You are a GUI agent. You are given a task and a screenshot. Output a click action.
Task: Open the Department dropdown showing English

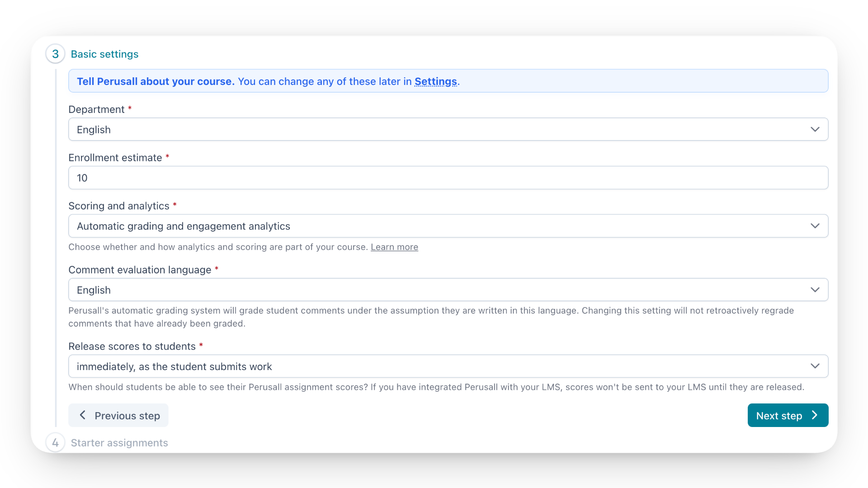pyautogui.click(x=448, y=129)
